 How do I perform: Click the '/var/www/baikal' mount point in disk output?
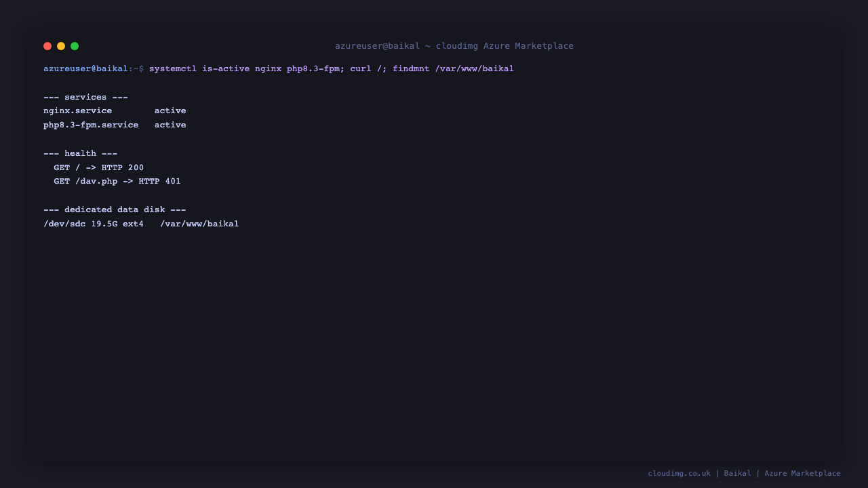point(199,224)
